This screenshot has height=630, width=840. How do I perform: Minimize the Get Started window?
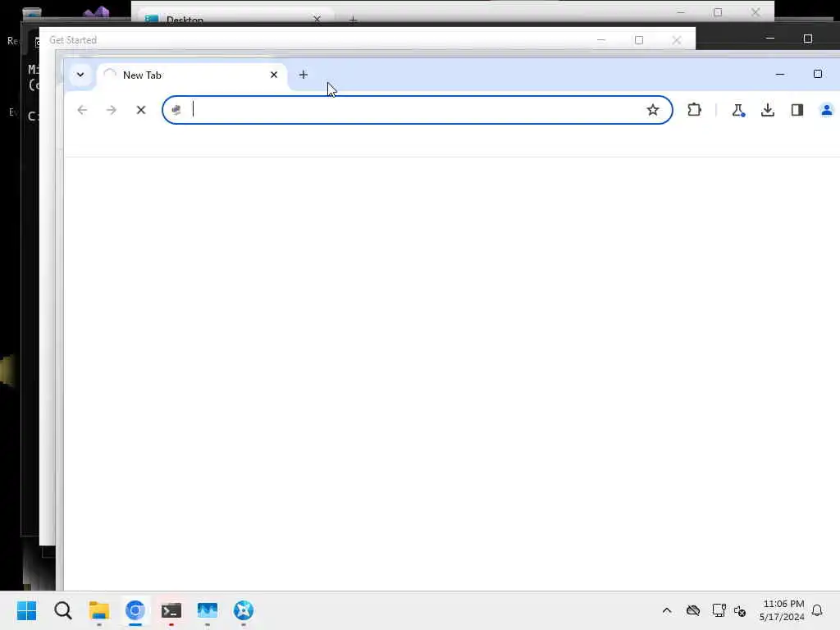click(x=601, y=40)
